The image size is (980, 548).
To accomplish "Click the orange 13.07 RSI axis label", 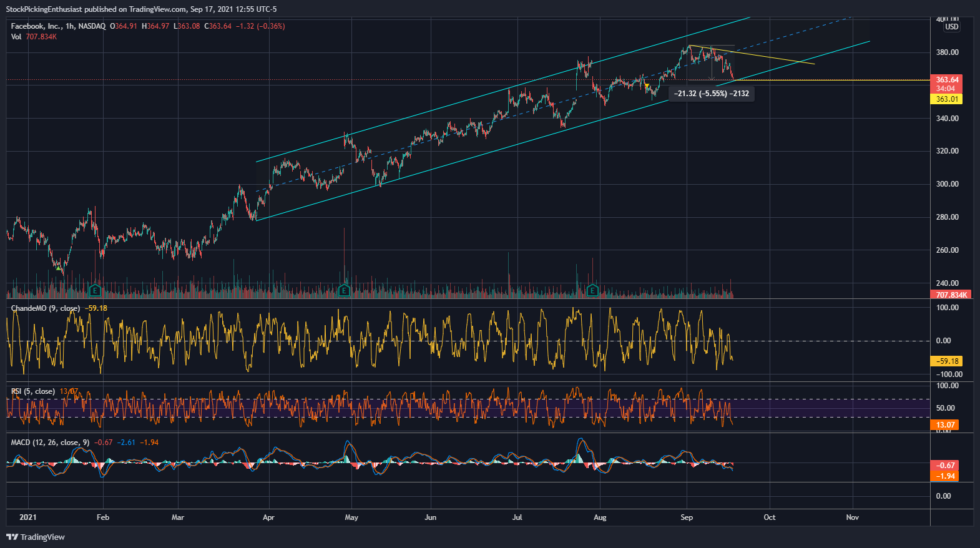I will click(x=944, y=425).
